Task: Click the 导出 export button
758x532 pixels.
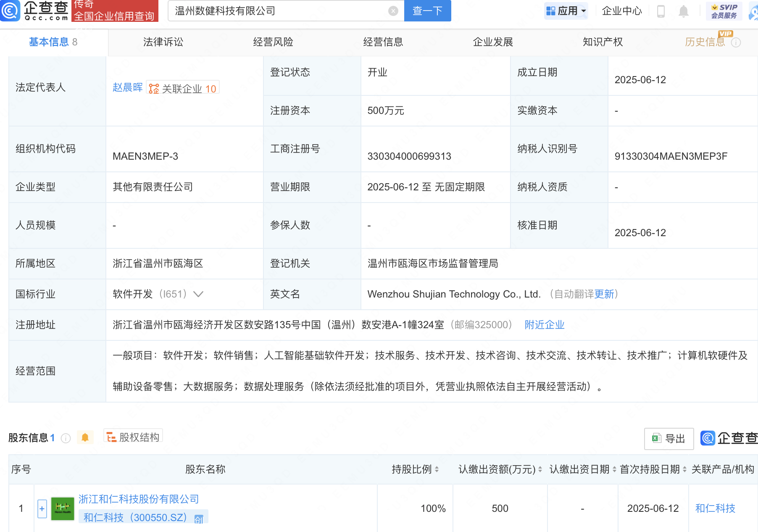Action: [669, 439]
